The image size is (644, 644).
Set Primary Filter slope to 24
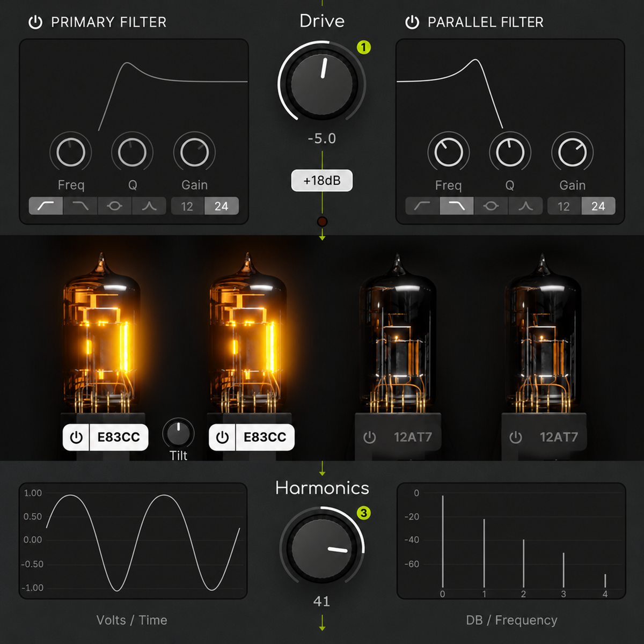(222, 206)
